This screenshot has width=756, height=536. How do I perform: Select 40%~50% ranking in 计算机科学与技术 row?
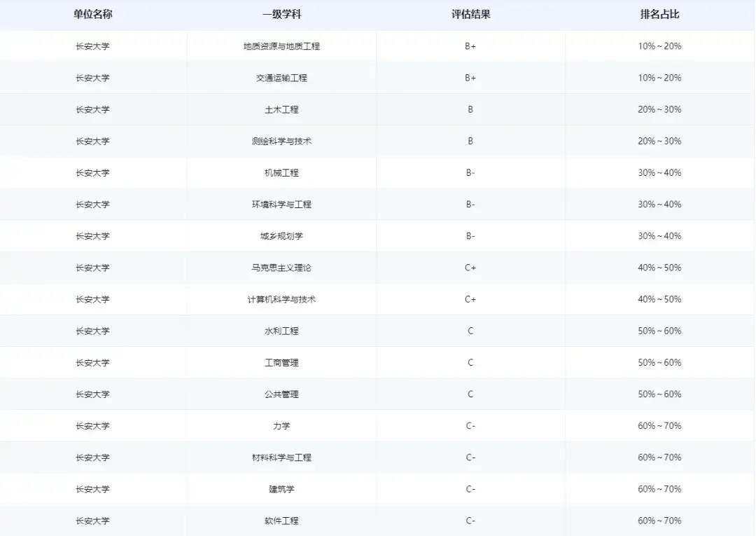click(x=659, y=300)
